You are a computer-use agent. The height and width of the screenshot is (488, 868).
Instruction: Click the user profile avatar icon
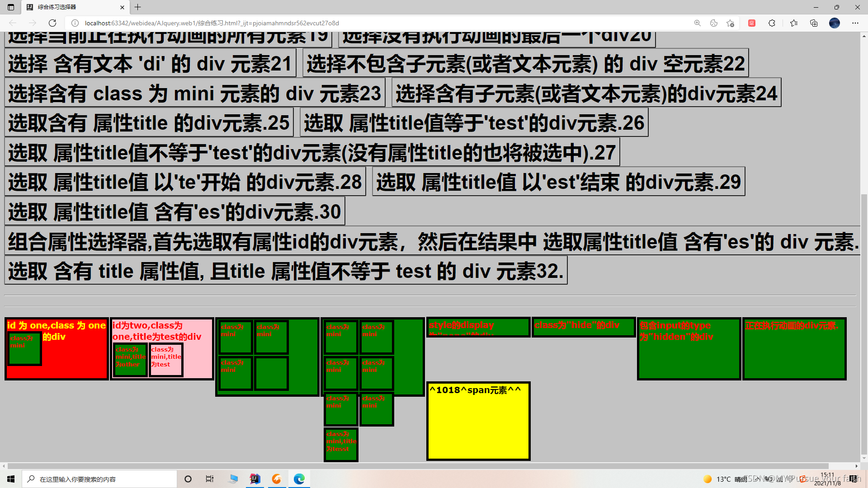834,23
